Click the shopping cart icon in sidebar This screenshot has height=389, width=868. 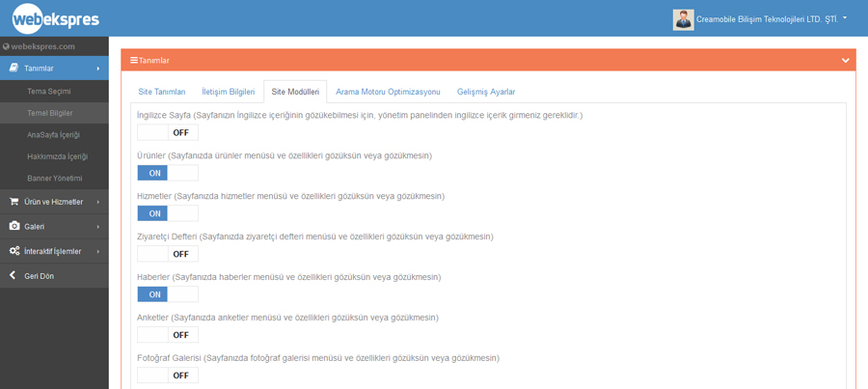coord(14,202)
